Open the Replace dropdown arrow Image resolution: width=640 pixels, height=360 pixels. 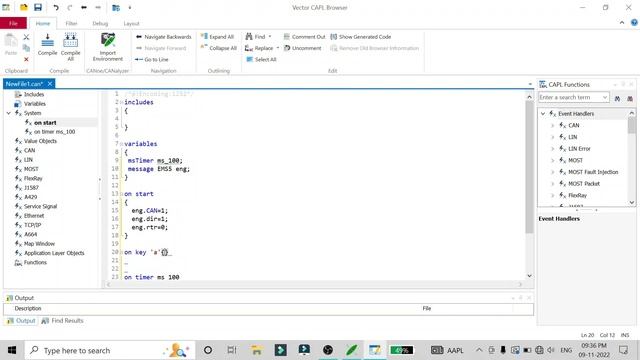click(x=278, y=48)
